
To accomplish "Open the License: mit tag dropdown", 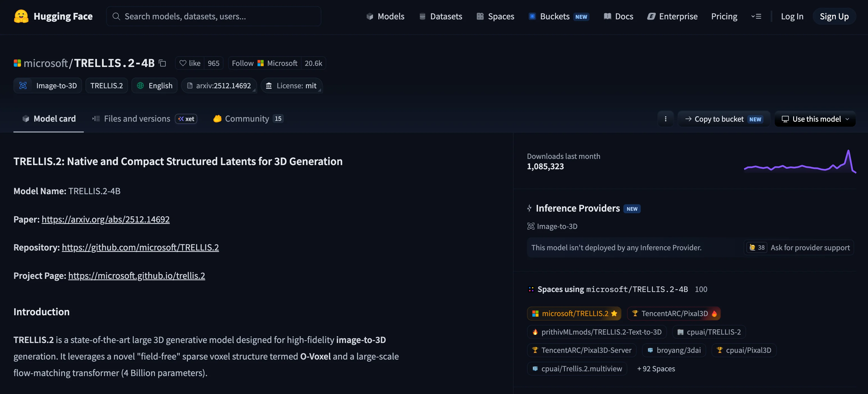I will pos(292,85).
